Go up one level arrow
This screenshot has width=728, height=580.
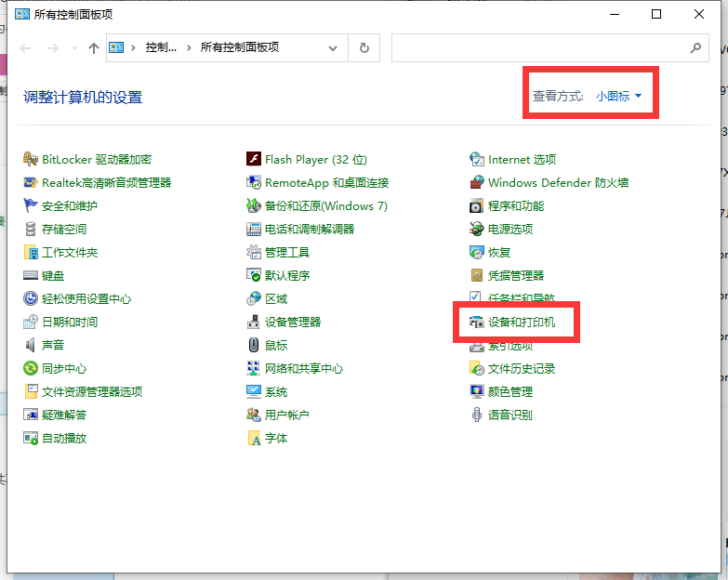tap(94, 47)
